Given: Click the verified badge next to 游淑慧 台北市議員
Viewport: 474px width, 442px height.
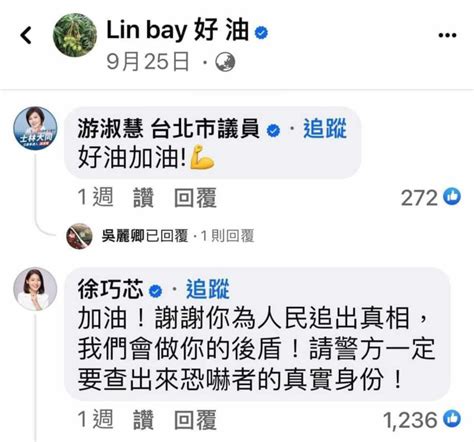Looking at the screenshot, I should tap(274, 130).
